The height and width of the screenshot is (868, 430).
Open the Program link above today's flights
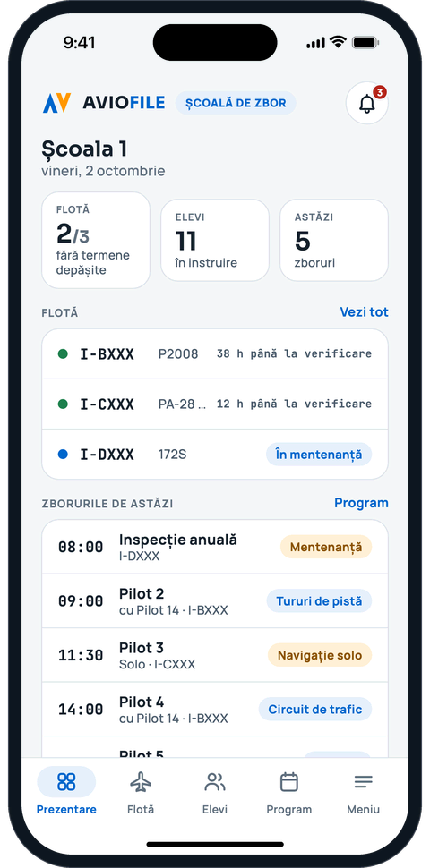tap(361, 503)
